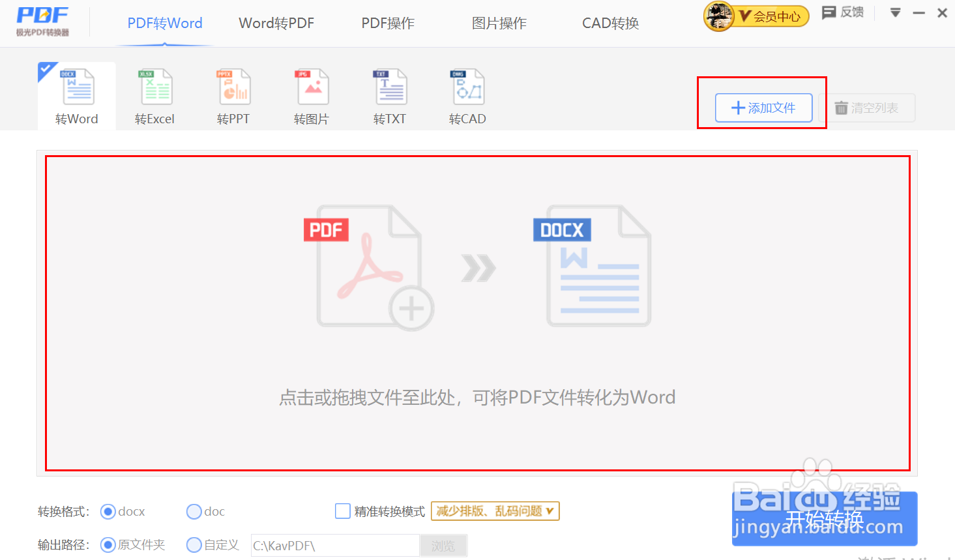Click the 浏览 browse control beside the path
The height and width of the screenshot is (560, 955).
click(x=443, y=545)
